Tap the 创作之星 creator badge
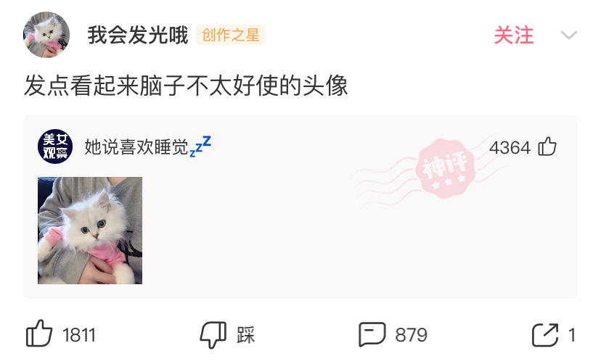 pyautogui.click(x=231, y=35)
